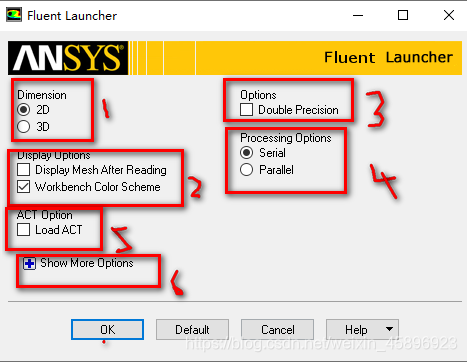Click the Display Options group label

pos(54,155)
